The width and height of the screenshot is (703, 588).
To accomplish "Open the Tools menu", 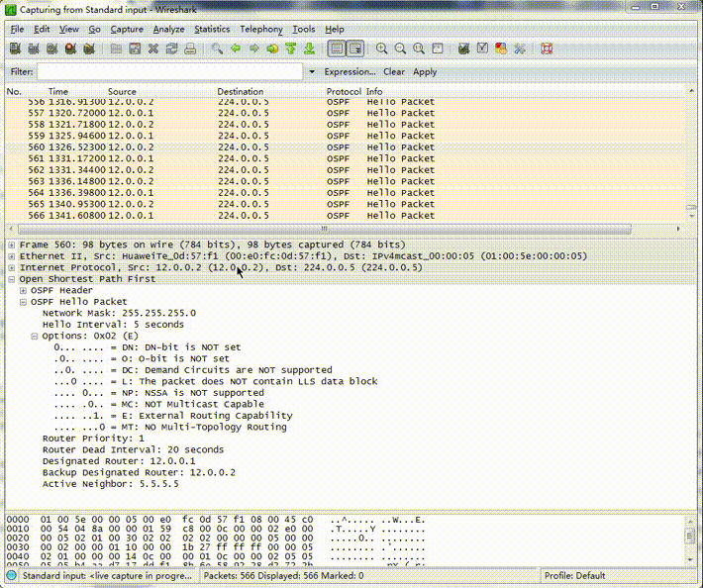I will (x=304, y=29).
